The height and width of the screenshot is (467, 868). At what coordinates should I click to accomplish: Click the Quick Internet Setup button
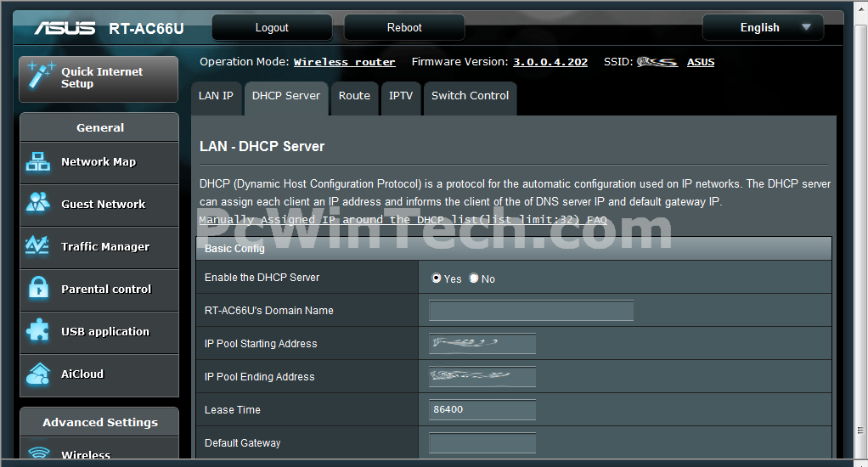coord(99,79)
